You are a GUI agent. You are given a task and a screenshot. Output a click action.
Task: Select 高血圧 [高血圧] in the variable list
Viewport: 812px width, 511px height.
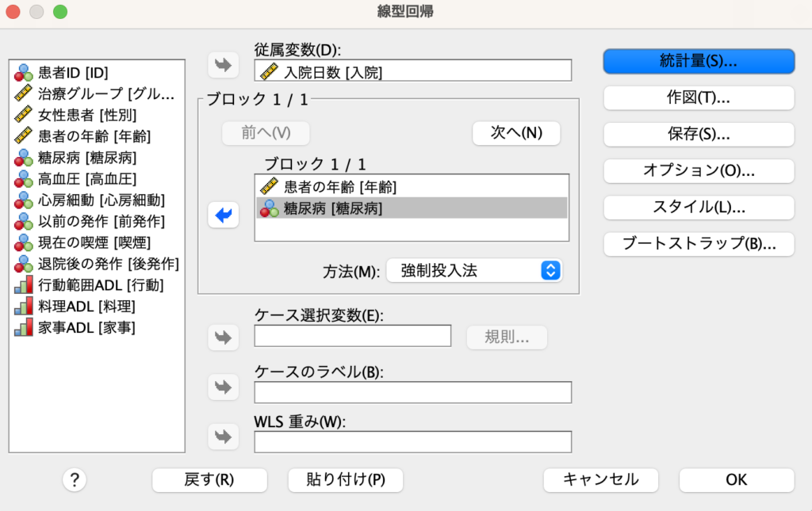[87, 179]
